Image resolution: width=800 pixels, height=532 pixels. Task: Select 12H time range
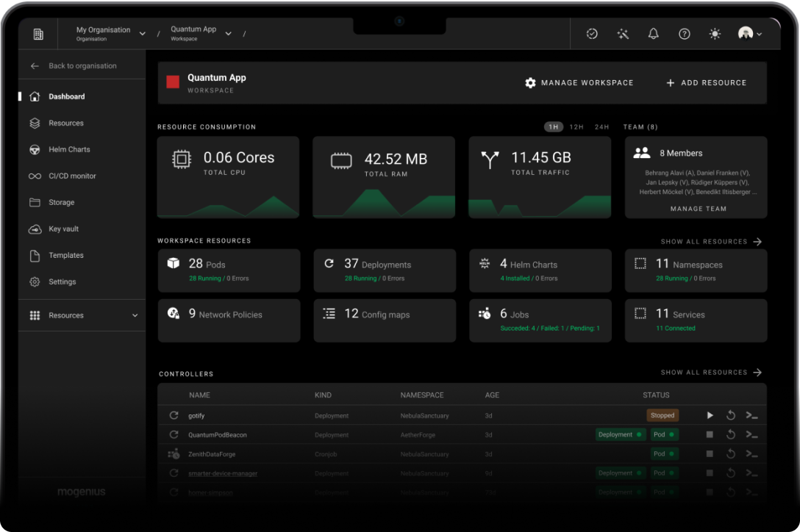[576, 127]
